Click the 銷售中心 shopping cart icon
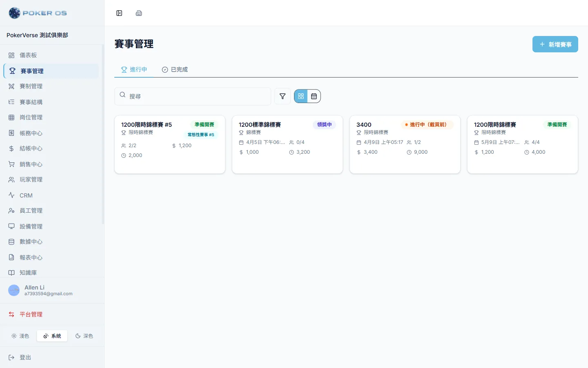Screen dimensions: 588x368 [11, 164]
